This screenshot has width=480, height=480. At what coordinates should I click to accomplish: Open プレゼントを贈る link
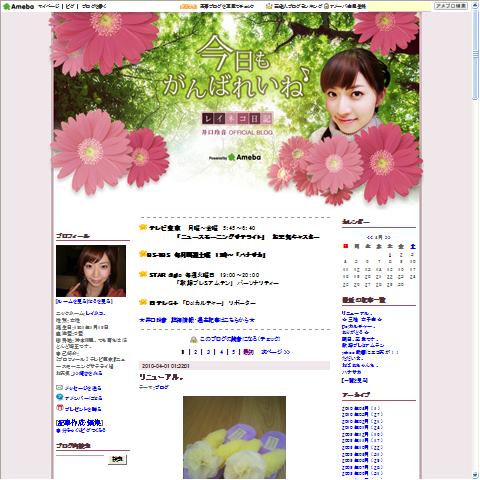(83, 409)
